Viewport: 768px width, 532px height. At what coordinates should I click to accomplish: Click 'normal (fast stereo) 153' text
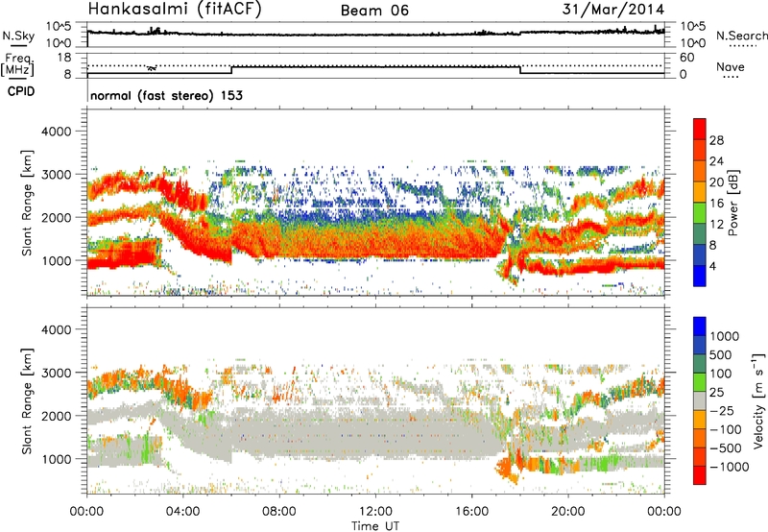pos(166,95)
